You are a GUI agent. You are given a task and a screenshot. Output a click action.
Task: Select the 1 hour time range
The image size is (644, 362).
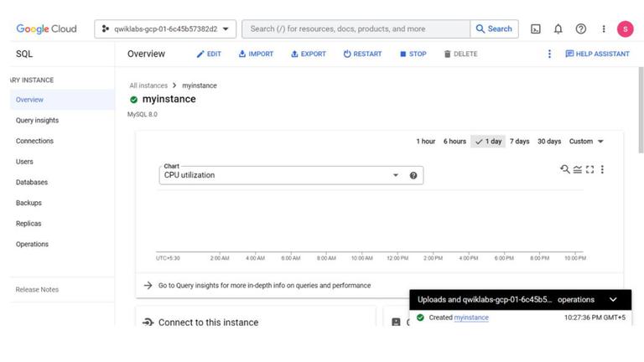425,142
